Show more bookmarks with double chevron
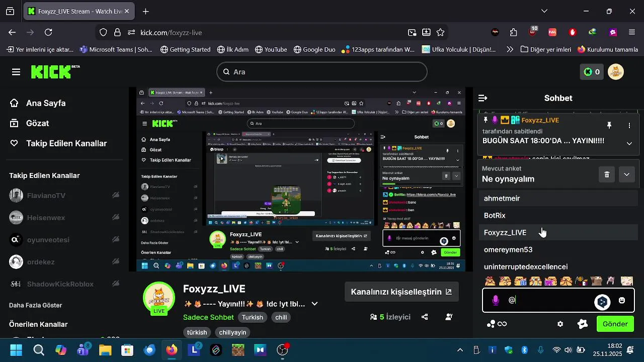The height and width of the screenshot is (362, 644). [x=510, y=49]
